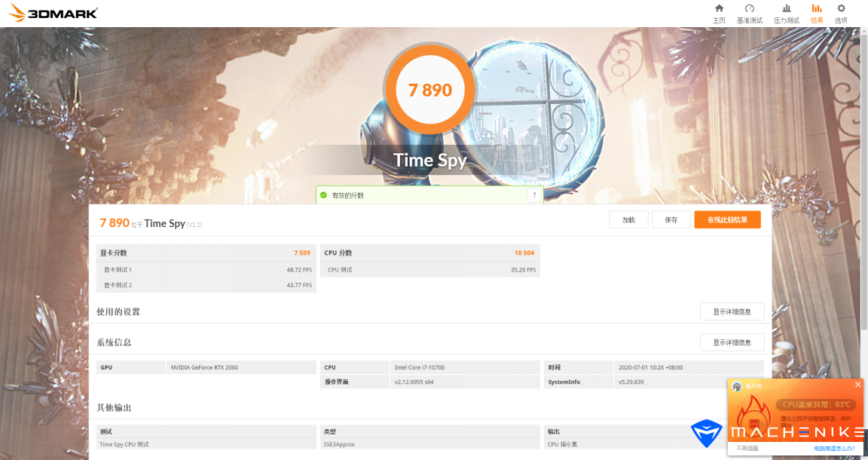The width and height of the screenshot is (868, 460).
Task: Click CPU test value 35.29 FPS
Action: click(523, 270)
